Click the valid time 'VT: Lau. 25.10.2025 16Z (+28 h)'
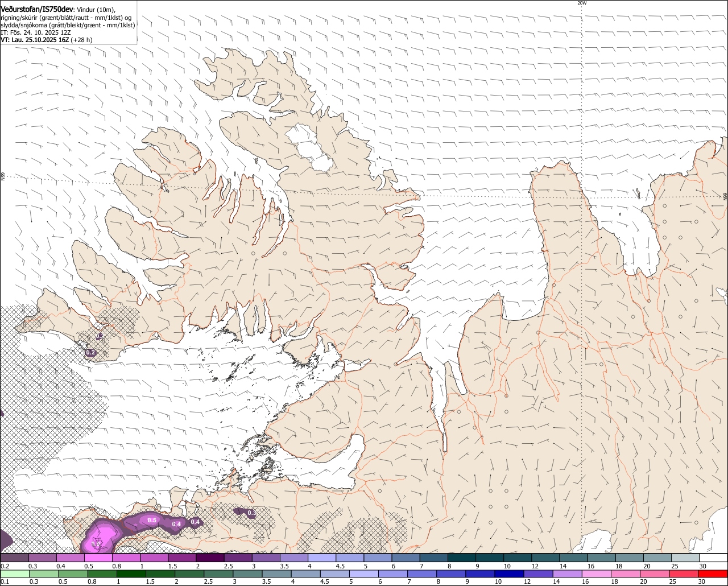728x586 pixels. 46,40
